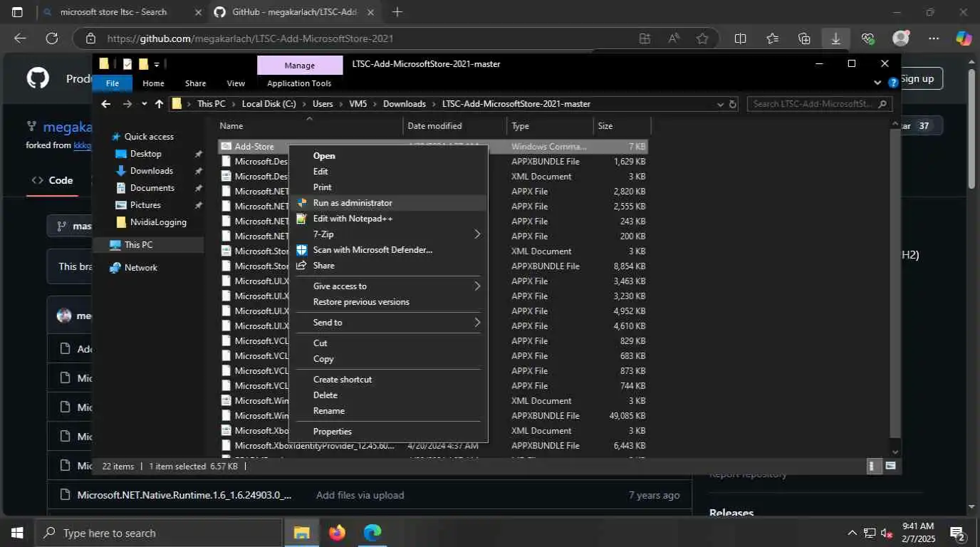Expand address bar history dropdown
This screenshot has width=980, height=547.
tap(720, 104)
